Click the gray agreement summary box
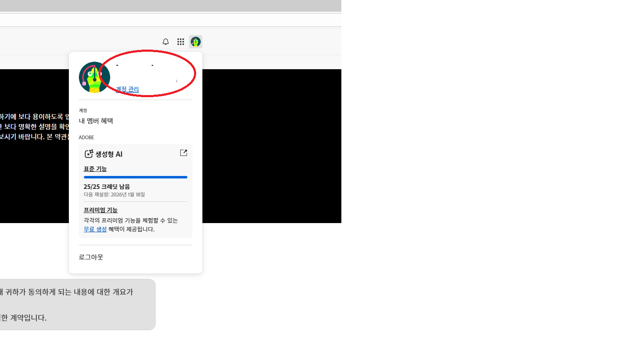 (75, 304)
